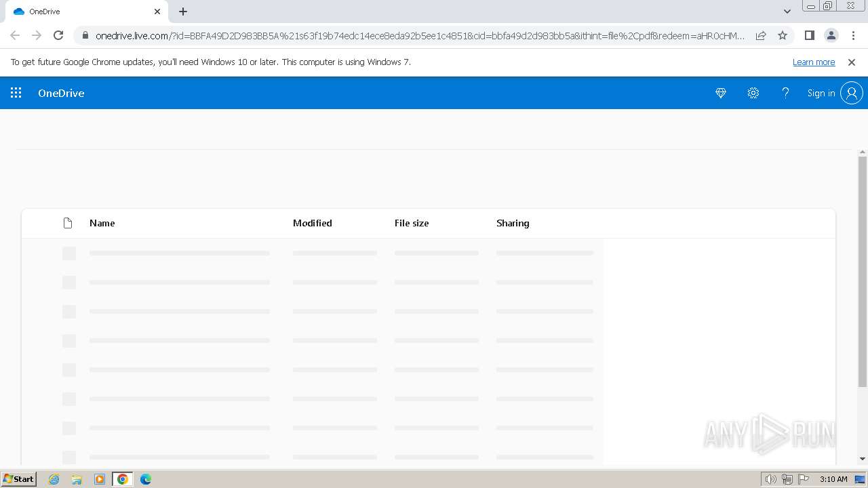This screenshot has height=488, width=868.
Task: Share this page icon in address bar
Action: [x=761, y=35]
